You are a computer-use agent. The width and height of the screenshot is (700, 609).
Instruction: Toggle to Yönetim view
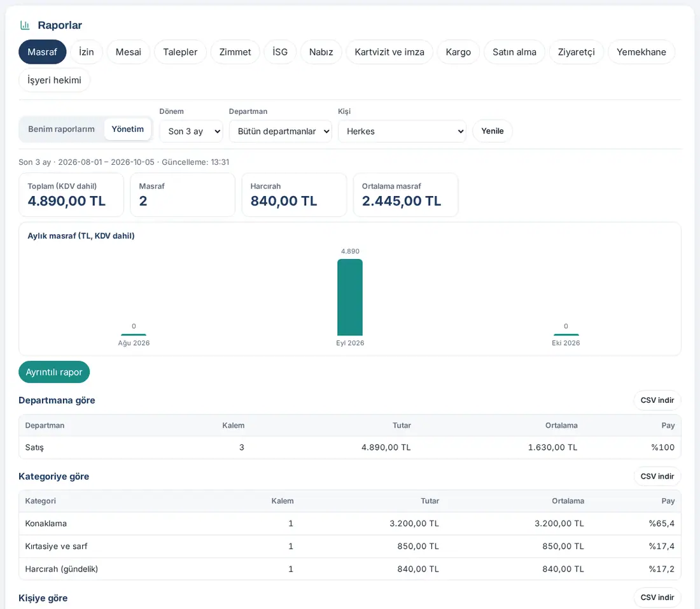(x=128, y=129)
